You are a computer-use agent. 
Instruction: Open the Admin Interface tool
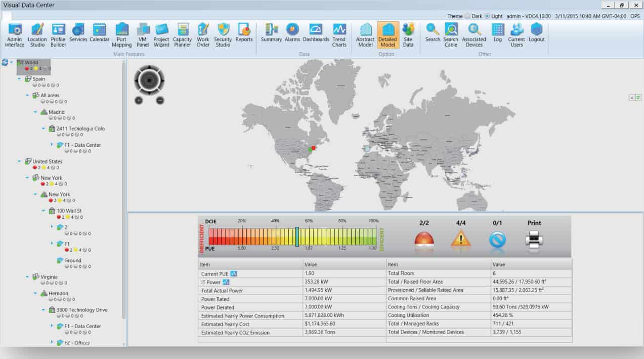(x=15, y=35)
